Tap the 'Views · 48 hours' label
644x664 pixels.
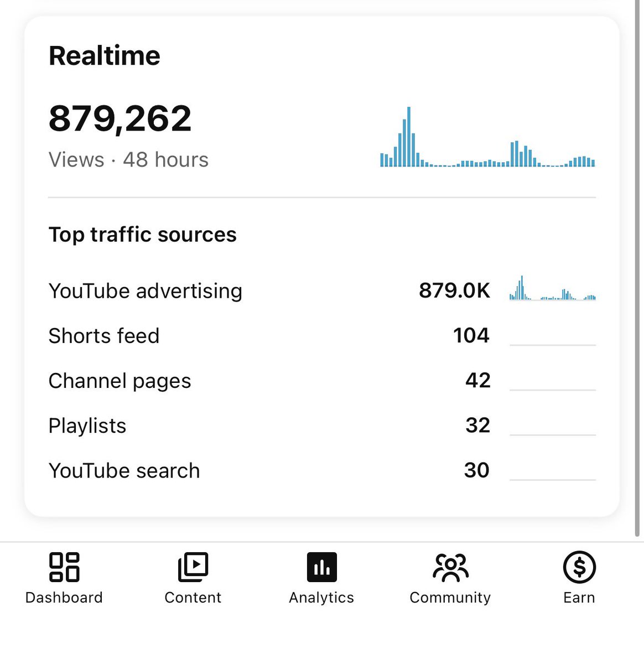[x=128, y=159]
